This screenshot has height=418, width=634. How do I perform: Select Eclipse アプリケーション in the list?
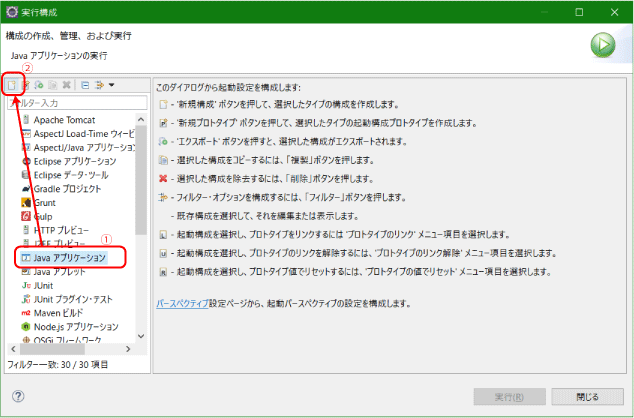point(75,161)
